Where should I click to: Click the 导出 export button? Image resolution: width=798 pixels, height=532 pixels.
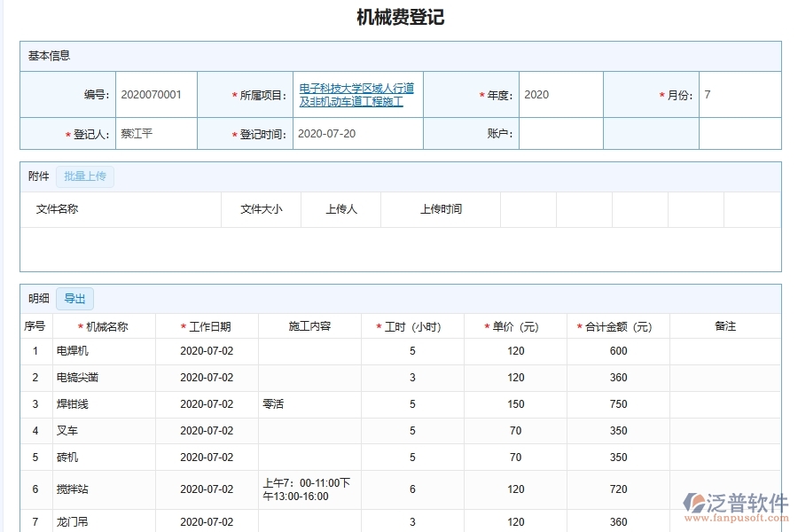click(74, 299)
